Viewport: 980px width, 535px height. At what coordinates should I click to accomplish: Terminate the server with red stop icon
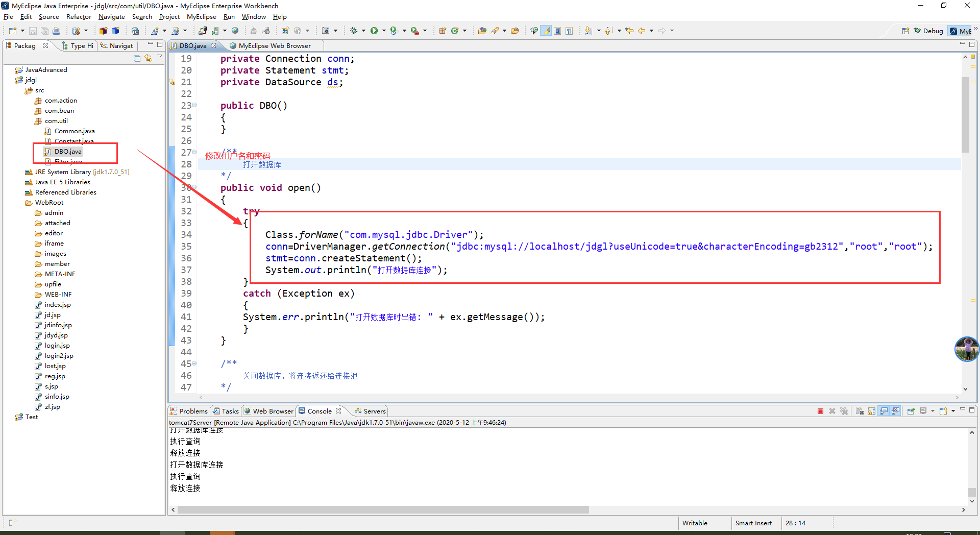pyautogui.click(x=820, y=411)
